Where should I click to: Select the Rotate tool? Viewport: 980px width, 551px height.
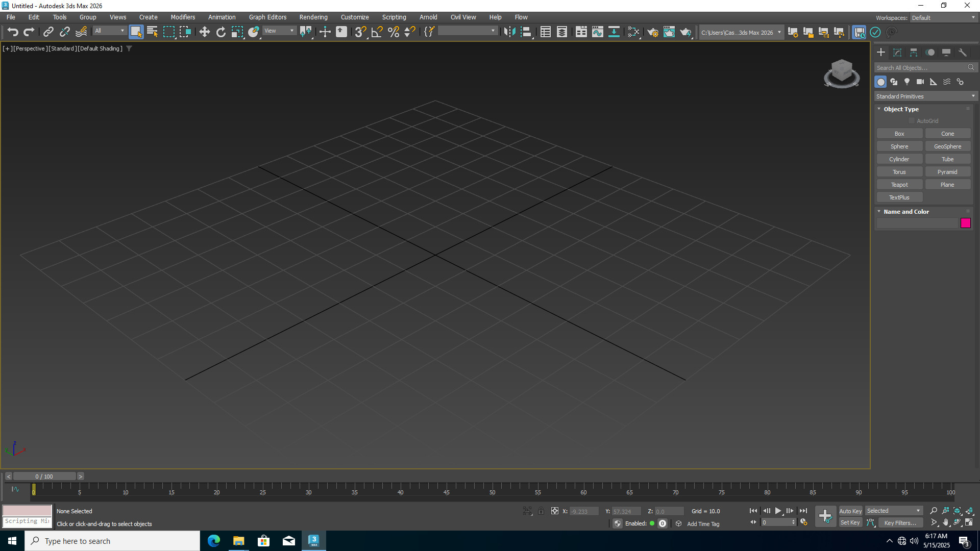click(220, 32)
